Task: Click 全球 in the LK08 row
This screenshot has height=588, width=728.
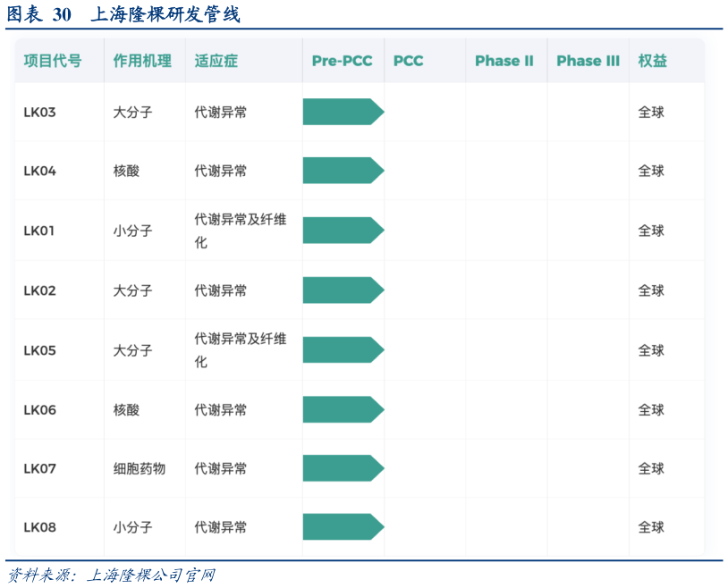Action: 651,527
